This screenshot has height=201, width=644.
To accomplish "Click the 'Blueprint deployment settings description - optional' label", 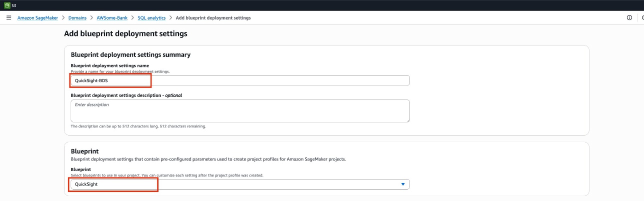I will coord(126,95).
